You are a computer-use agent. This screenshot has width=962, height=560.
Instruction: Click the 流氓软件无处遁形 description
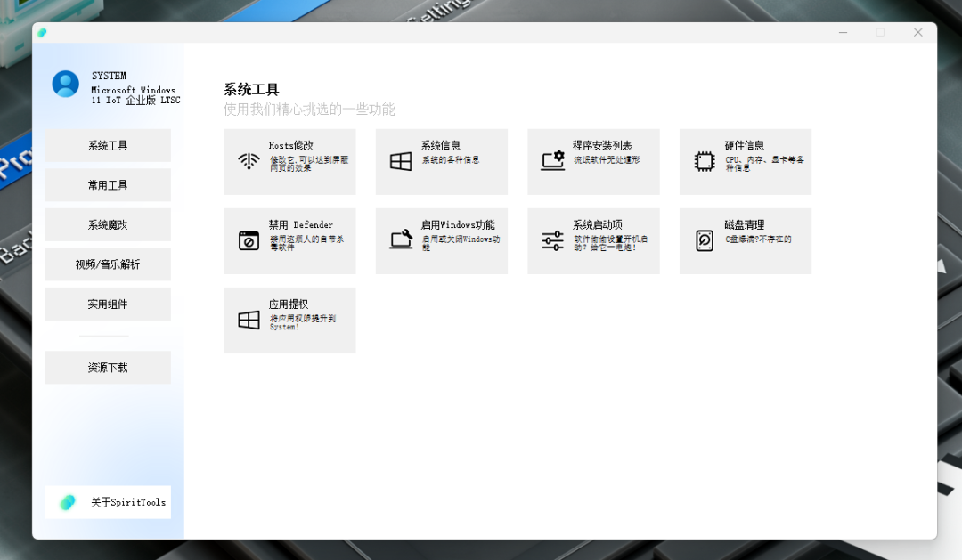[x=607, y=159]
